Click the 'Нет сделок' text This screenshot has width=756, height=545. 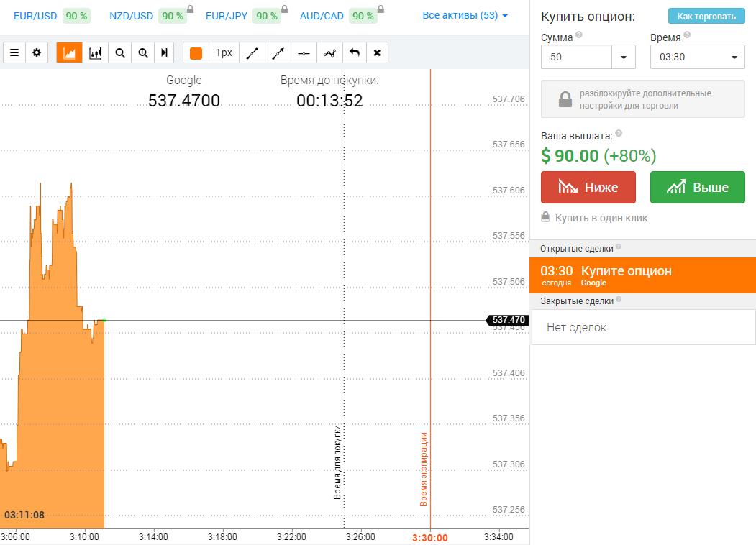point(576,328)
